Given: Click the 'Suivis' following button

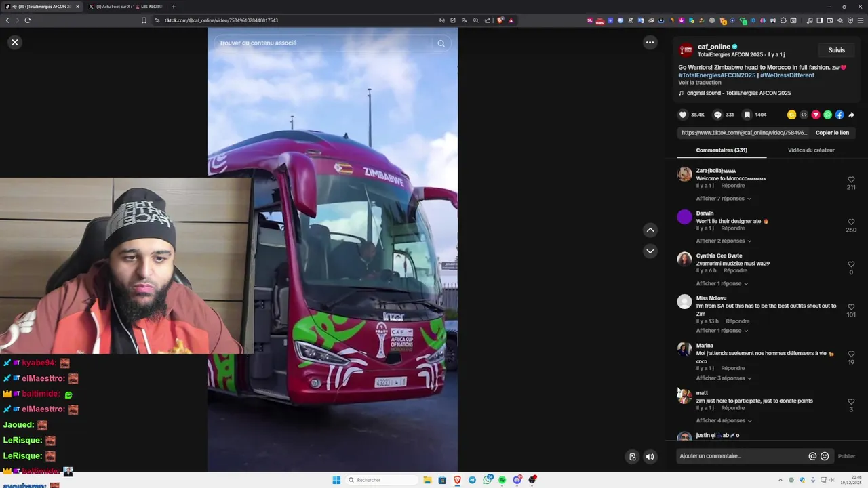Looking at the screenshot, I should pos(836,50).
